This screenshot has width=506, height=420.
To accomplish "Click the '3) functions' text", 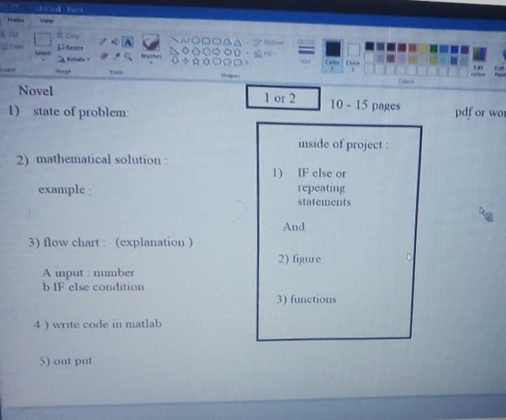I will tap(306, 299).
